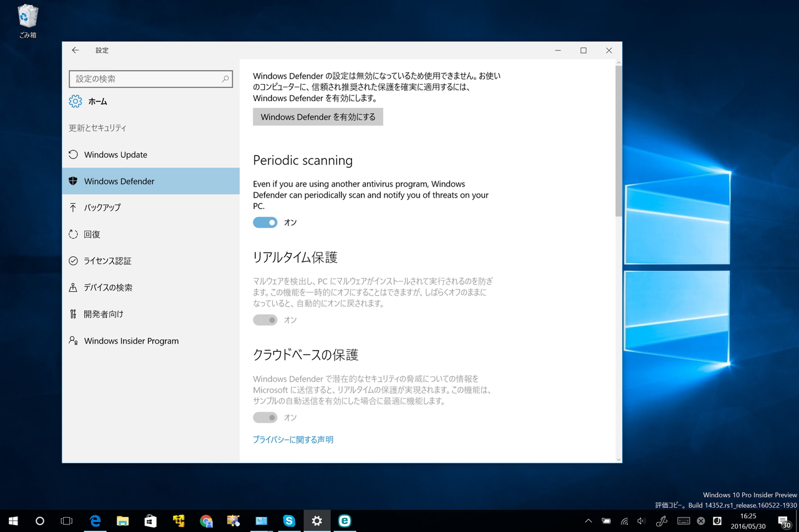This screenshot has height=532, width=799.
Task: Minimize the 設定 window
Action: click(x=557, y=51)
